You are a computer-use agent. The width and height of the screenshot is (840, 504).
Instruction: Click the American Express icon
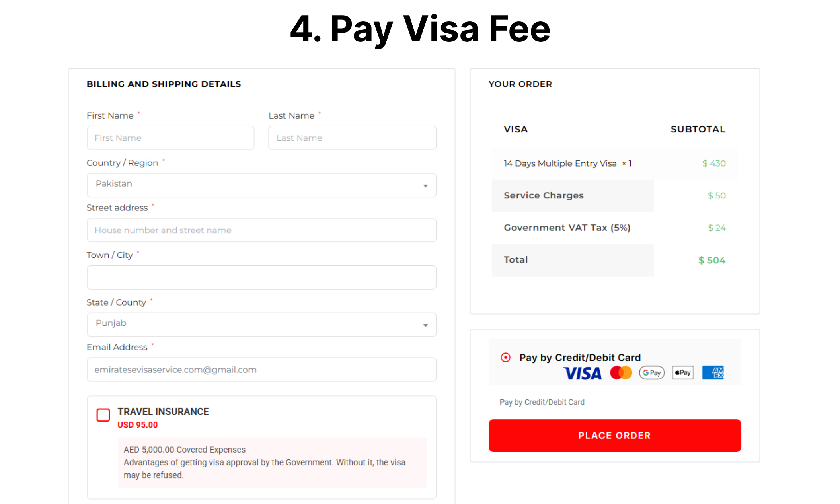713,373
